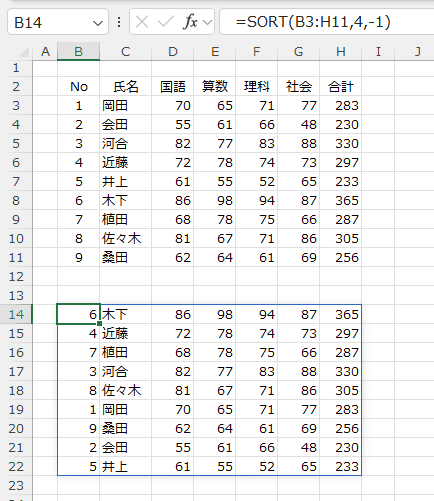Image resolution: width=434 pixels, height=501 pixels.
Task: Click the 算数 header cell
Action: 215,87
